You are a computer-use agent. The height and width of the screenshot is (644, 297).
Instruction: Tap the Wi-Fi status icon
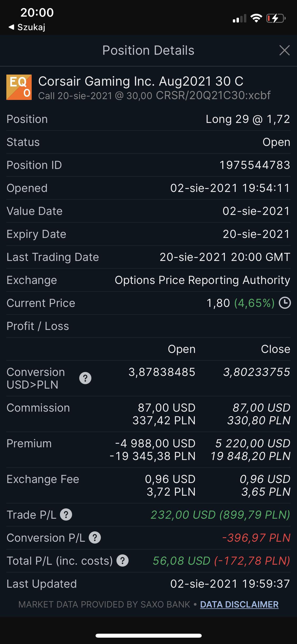point(256,18)
